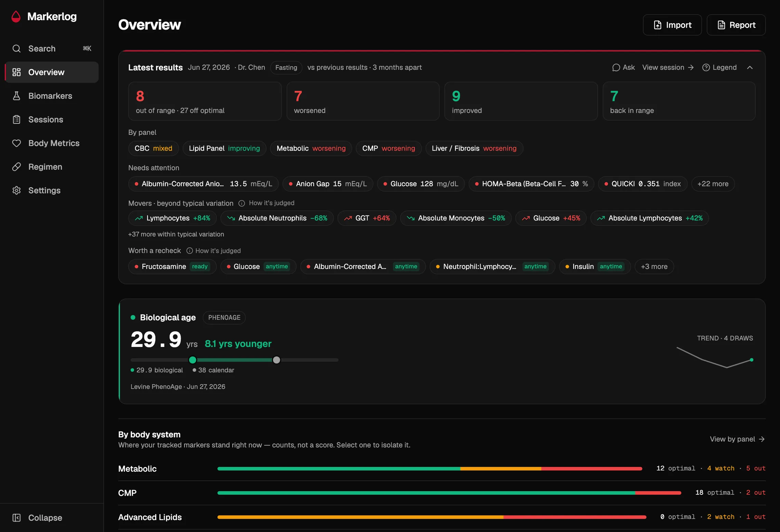Open the Fructosamine ready recheck chip
This screenshot has height=532, width=780.
(172, 267)
